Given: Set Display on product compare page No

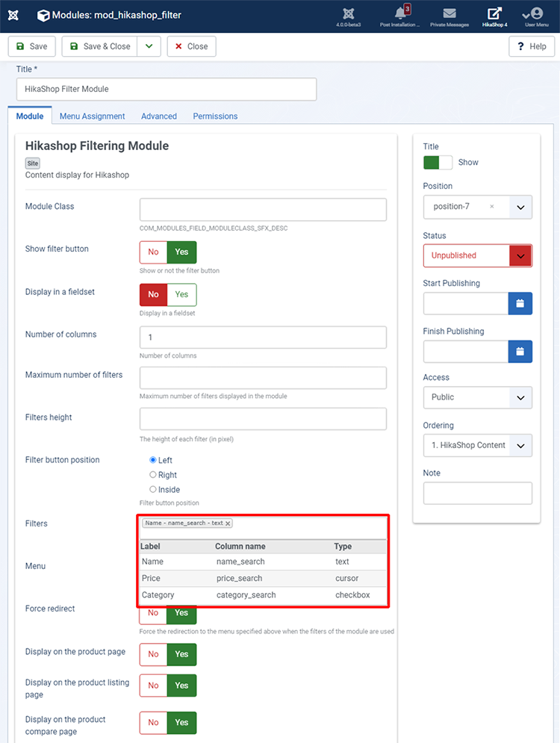Looking at the screenshot, I should [x=154, y=723].
